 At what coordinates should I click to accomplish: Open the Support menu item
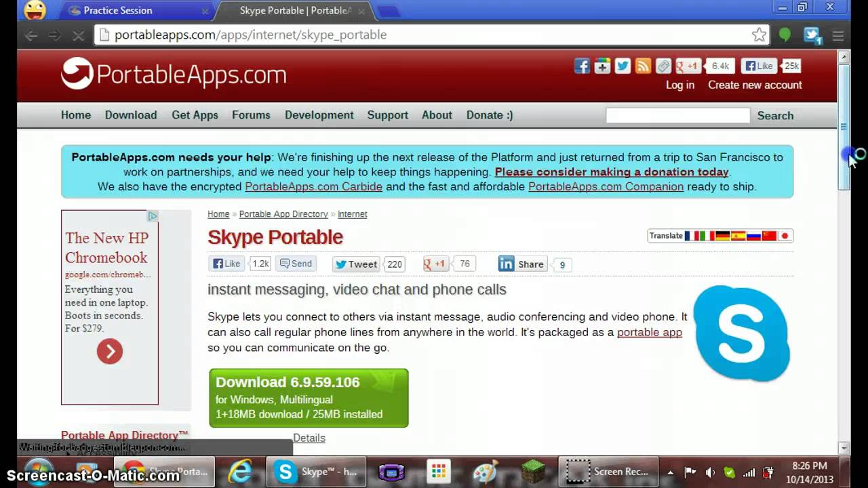(388, 115)
